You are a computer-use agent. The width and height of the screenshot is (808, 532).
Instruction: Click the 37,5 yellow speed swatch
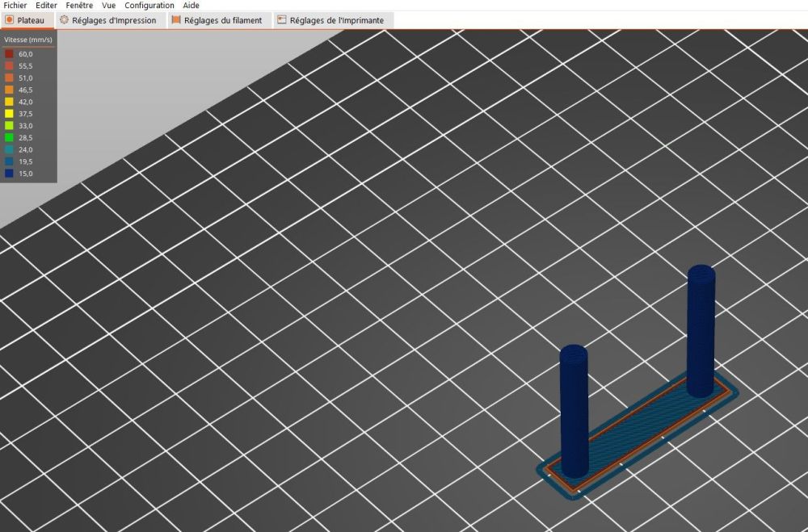tap(9, 114)
